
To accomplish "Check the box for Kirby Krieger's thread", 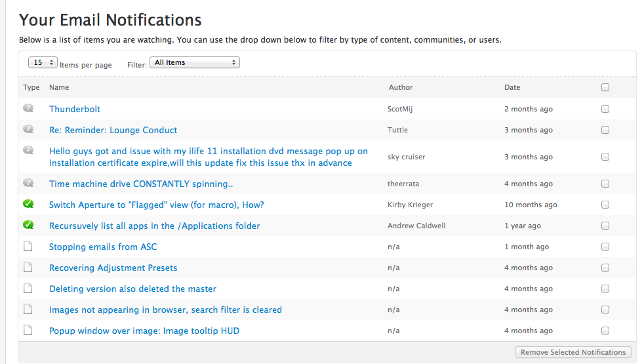I will [x=605, y=205].
